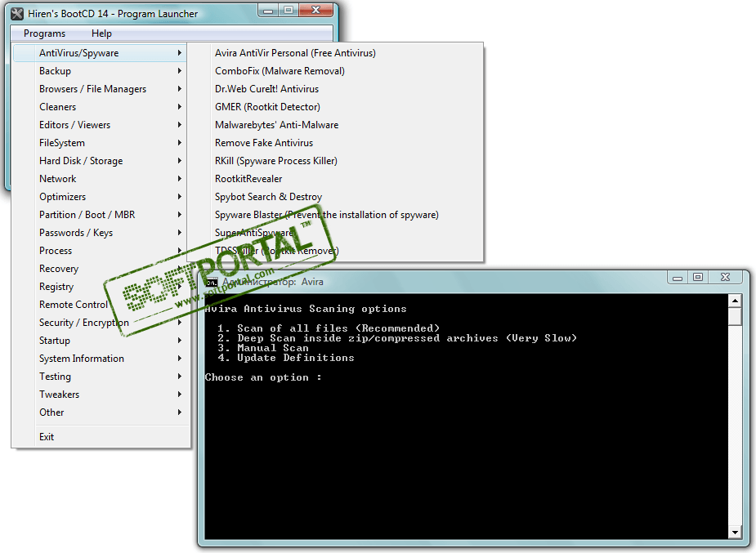Launch RootkitRevealer

(x=336, y=179)
